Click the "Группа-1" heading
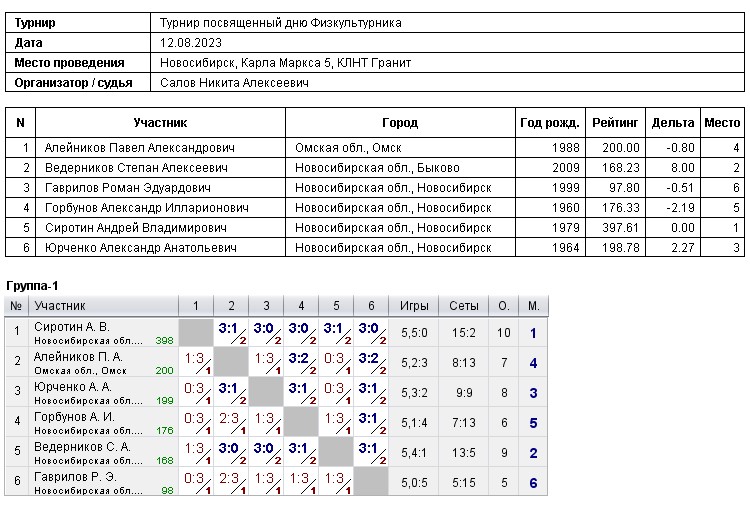This screenshot has width=750, height=508. (32, 286)
